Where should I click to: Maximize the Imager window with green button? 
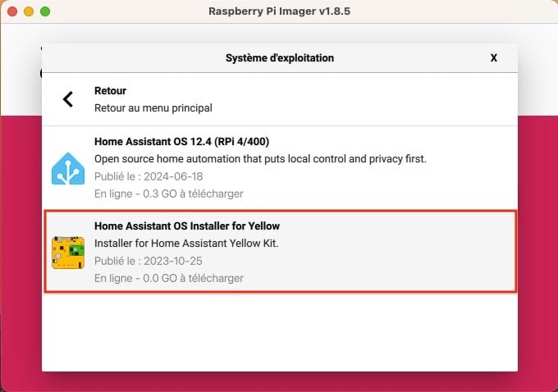[x=45, y=11]
